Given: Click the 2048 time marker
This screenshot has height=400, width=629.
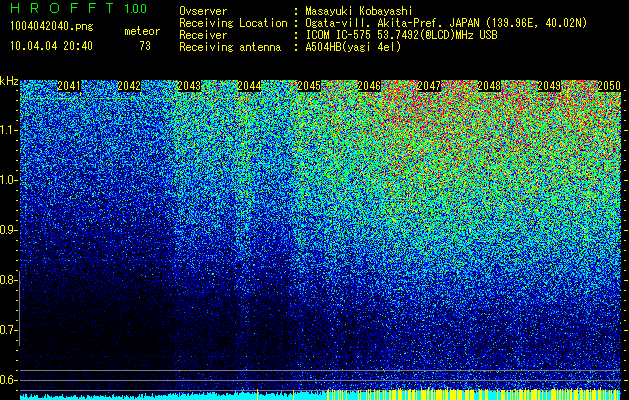Looking at the screenshot, I should click(489, 86).
